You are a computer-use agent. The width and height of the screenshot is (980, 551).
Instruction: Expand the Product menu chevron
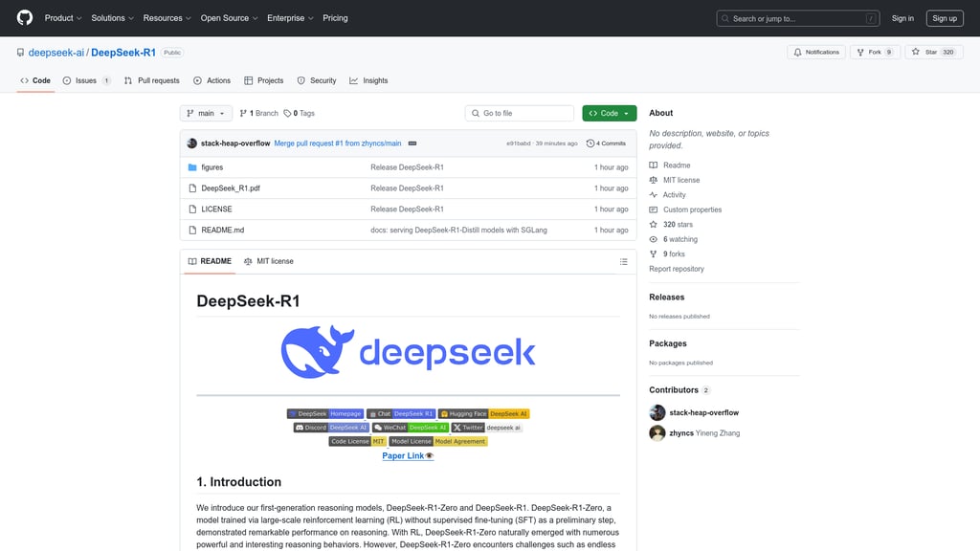pos(79,17)
